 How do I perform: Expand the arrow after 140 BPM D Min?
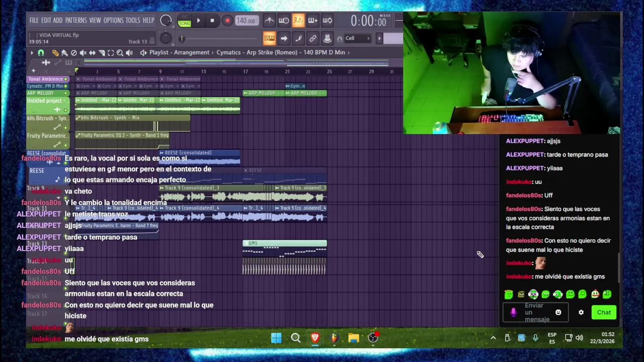[x=349, y=52]
